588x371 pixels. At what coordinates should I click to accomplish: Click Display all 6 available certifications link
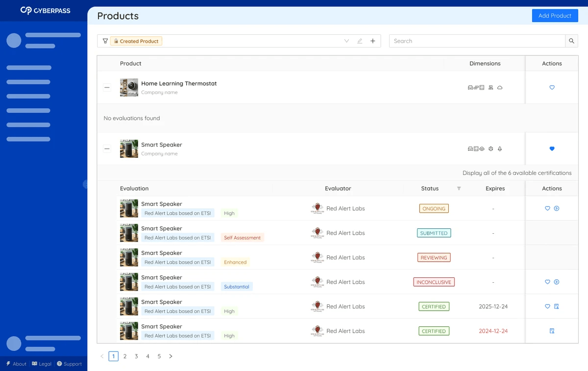tap(516, 173)
